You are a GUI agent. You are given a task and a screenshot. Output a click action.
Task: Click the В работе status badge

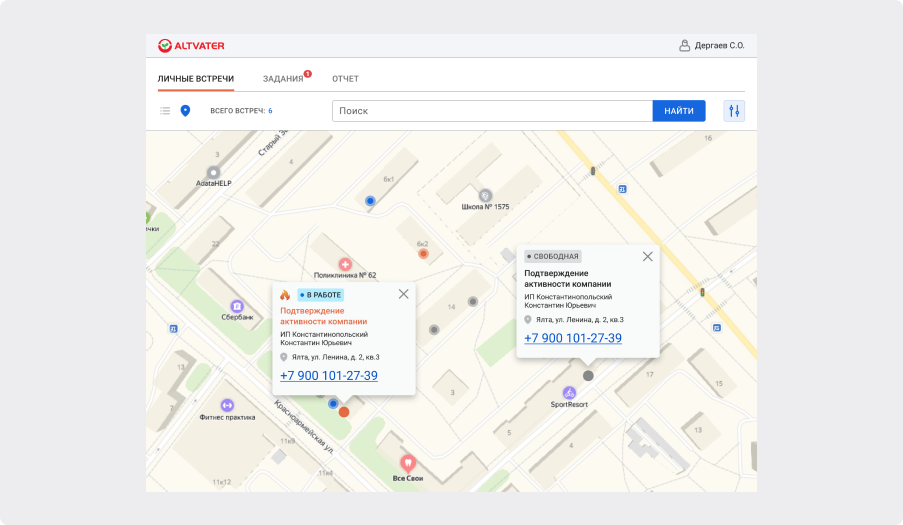click(x=321, y=295)
